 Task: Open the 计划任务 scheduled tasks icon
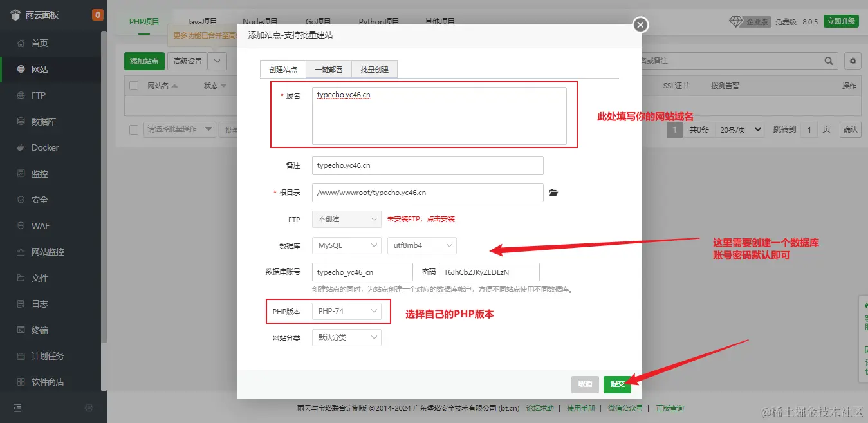[x=21, y=356]
